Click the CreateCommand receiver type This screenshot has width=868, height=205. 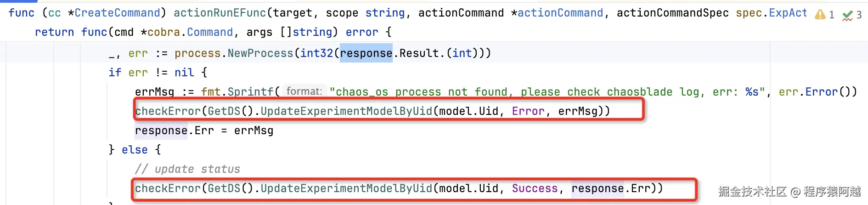click(117, 13)
